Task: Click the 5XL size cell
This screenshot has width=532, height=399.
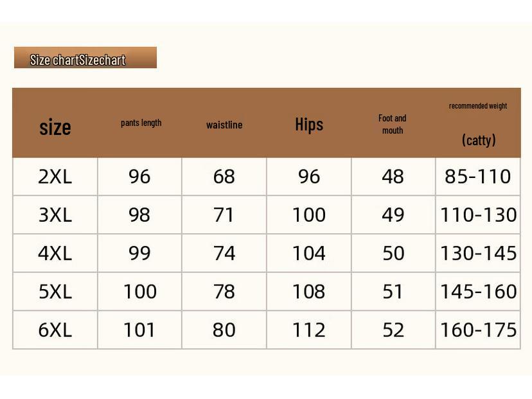Action: pos(55,292)
